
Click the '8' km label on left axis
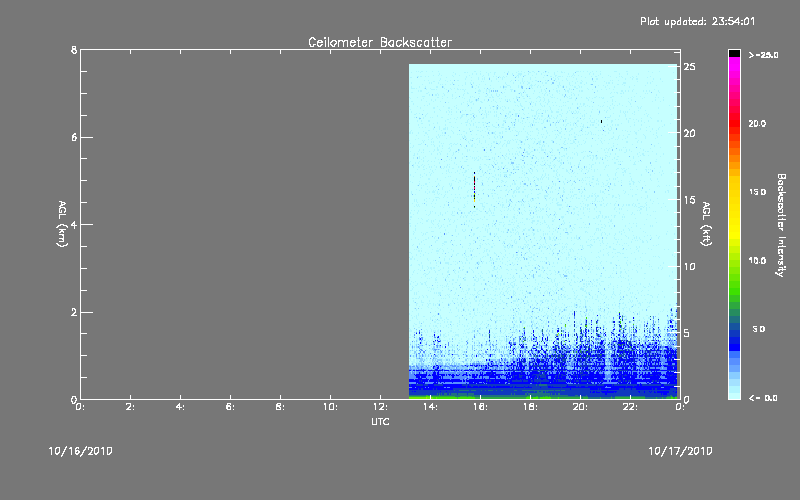(74, 50)
